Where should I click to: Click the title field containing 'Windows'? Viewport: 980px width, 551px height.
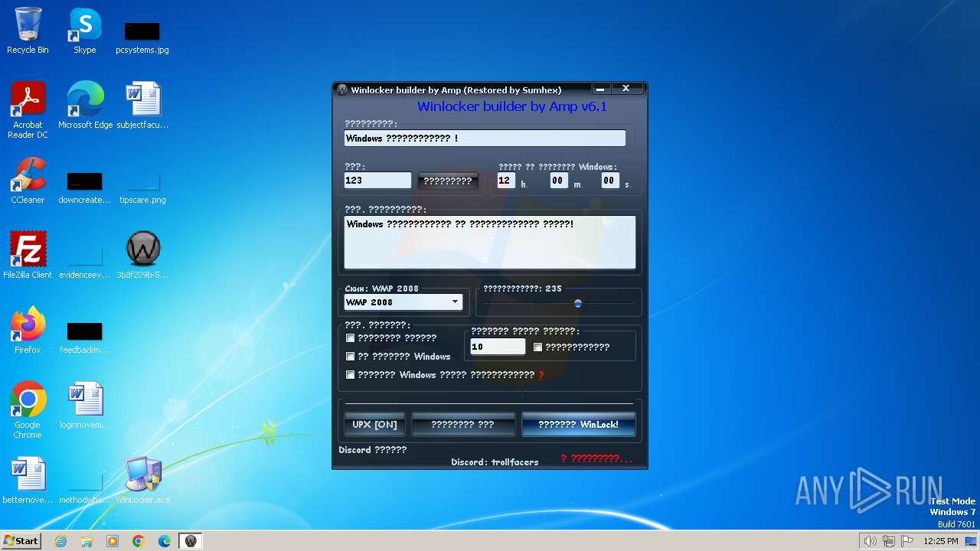click(x=485, y=139)
